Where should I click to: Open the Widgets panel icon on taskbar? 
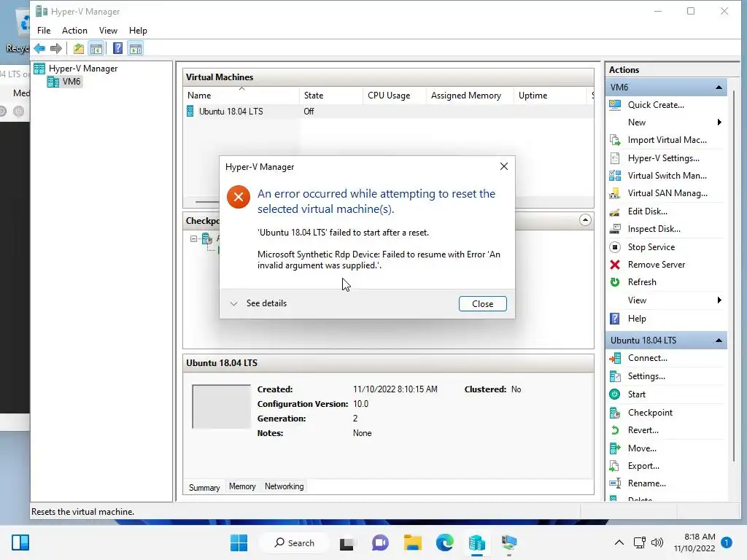point(20,542)
